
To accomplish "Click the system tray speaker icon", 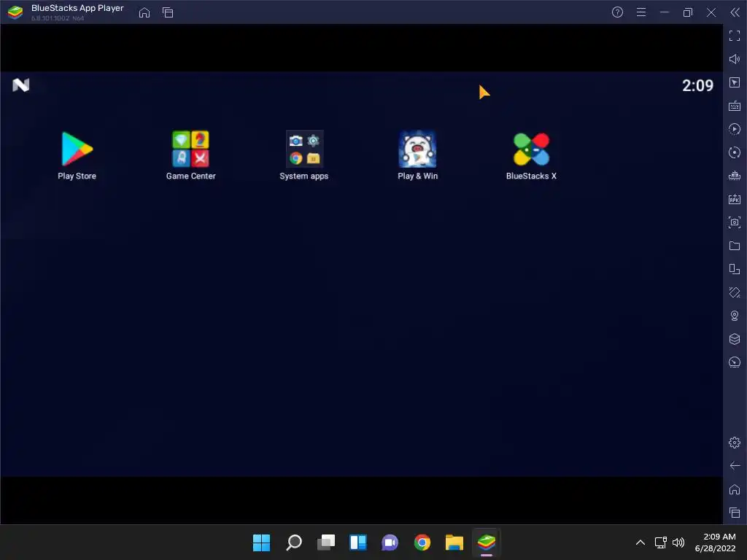I will 678,542.
